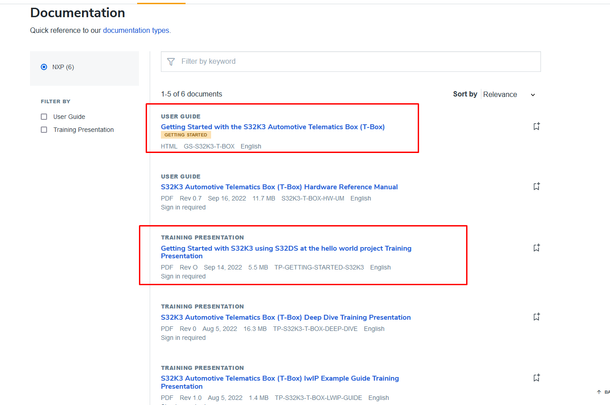
Task: Bookmark the lwIP Example Guide presentation
Action: pos(536,378)
